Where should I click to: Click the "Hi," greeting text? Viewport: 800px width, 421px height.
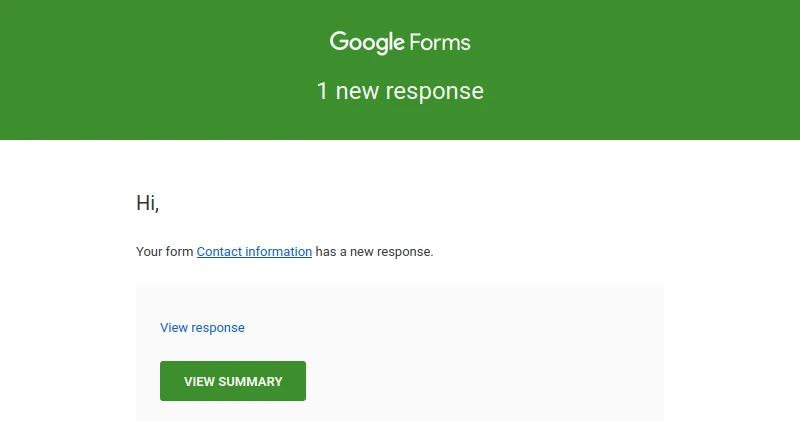coord(147,203)
